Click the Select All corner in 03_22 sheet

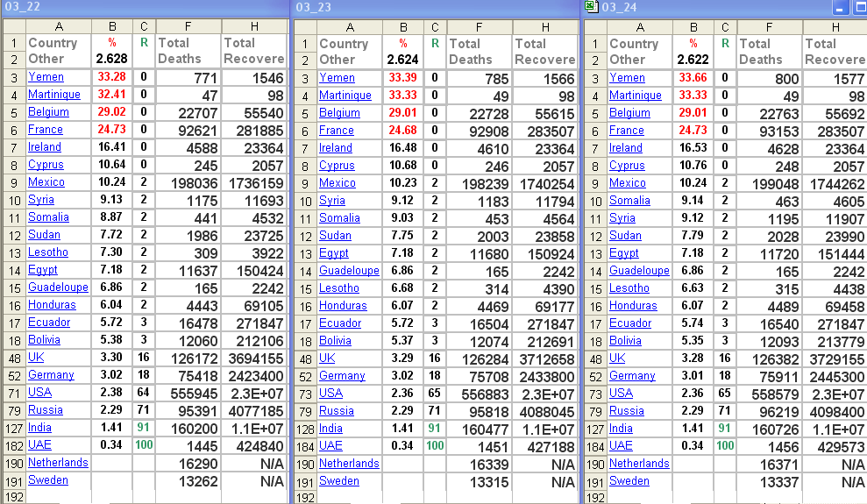point(14,26)
